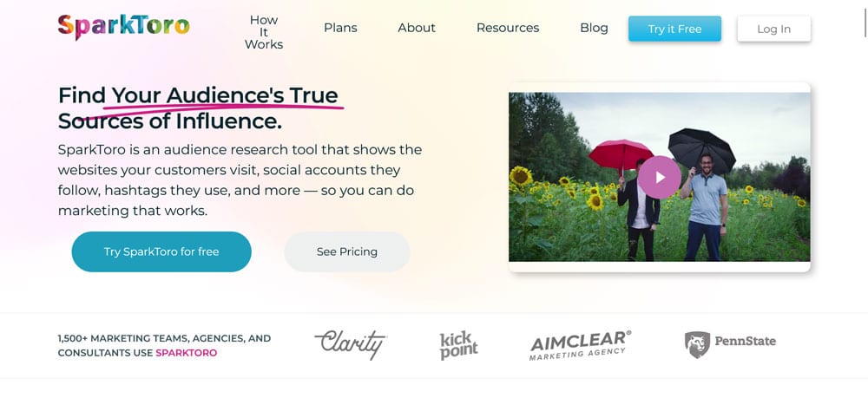Image resolution: width=868 pixels, height=411 pixels.
Task: Click the Try SparkToro for free button
Action: 161,251
